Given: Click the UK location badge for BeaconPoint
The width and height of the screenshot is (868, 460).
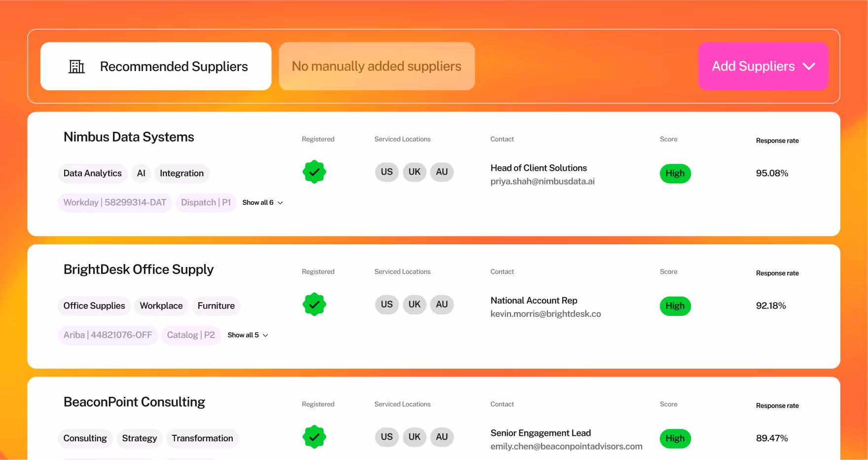Looking at the screenshot, I should click(414, 437).
